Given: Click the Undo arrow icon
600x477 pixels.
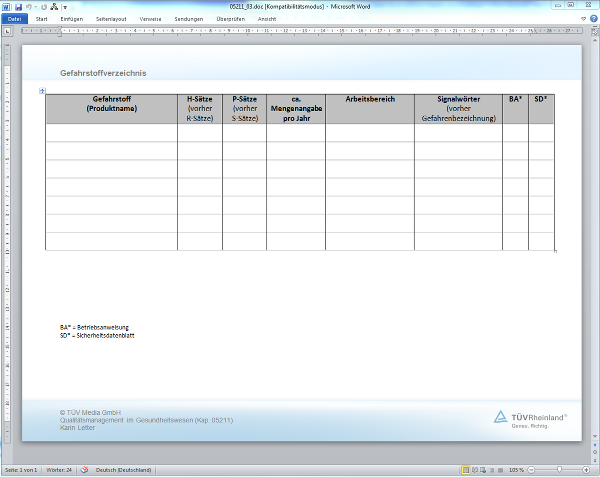Looking at the screenshot, I should 28,6.
